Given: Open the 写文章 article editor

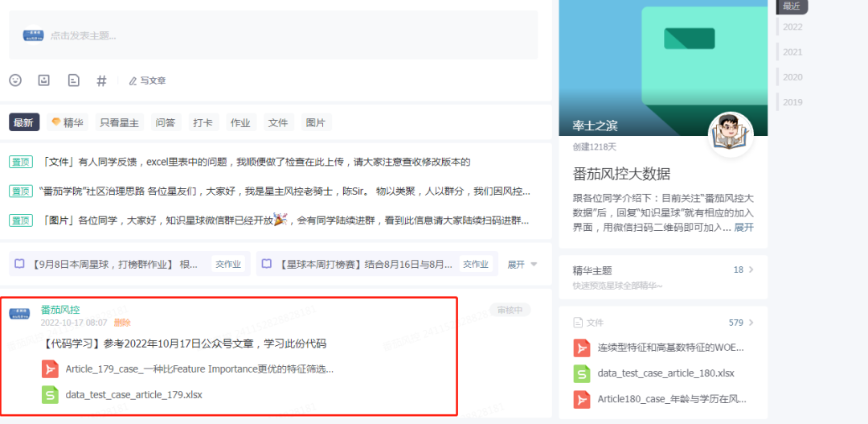Looking at the screenshot, I should 148,80.
